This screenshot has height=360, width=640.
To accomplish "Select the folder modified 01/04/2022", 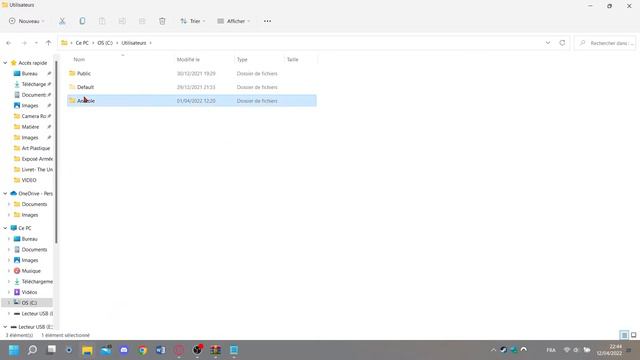I will coord(192,100).
